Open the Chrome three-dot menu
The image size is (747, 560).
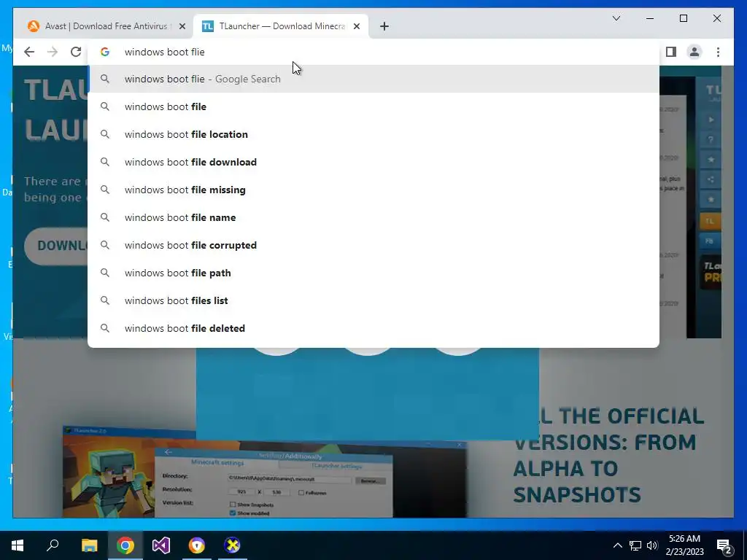[718, 52]
